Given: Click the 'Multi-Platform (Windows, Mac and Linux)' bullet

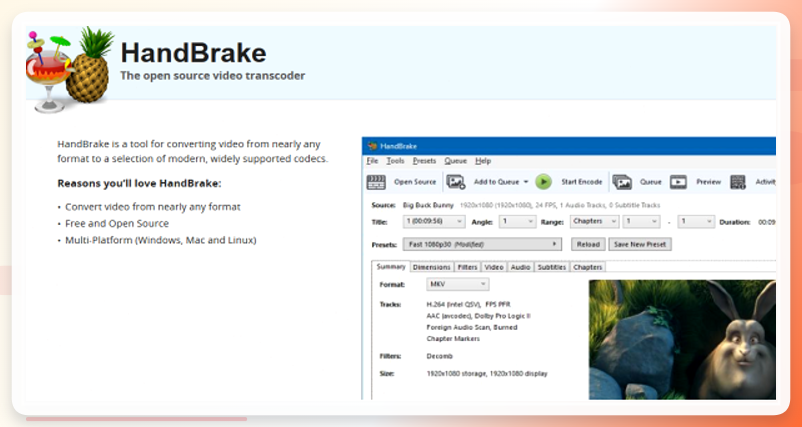Looking at the screenshot, I should pos(161,240).
